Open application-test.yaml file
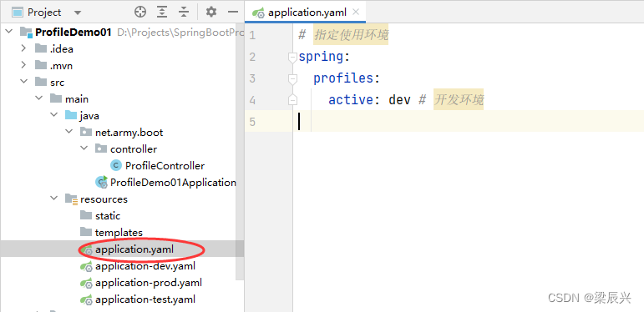The height and width of the screenshot is (312, 644). [145, 299]
